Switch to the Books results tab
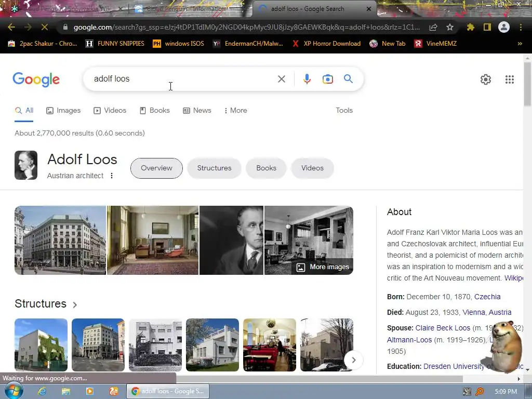This screenshot has width=532, height=399. pyautogui.click(x=155, y=110)
